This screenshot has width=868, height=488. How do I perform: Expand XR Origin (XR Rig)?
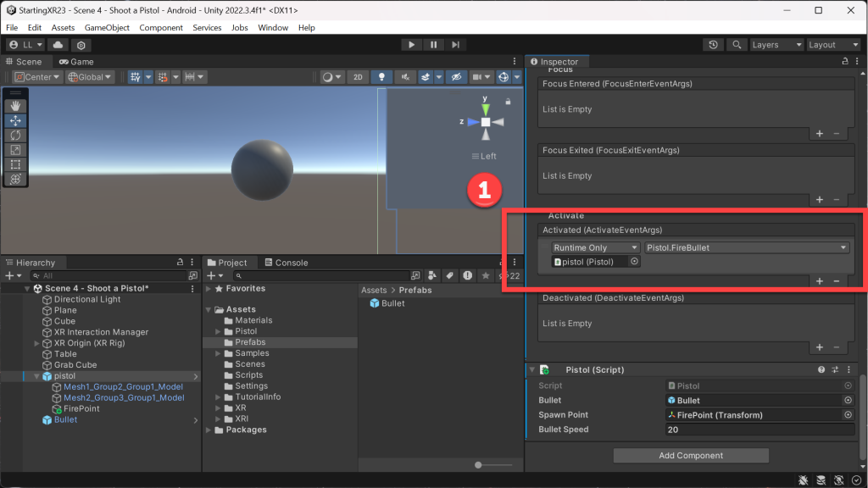point(37,343)
